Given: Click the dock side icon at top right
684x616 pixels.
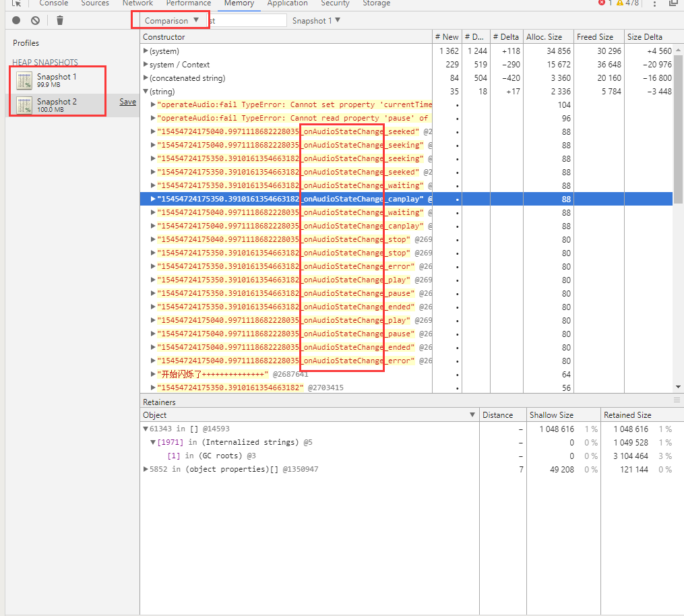Looking at the screenshot, I should tap(673, 3).
